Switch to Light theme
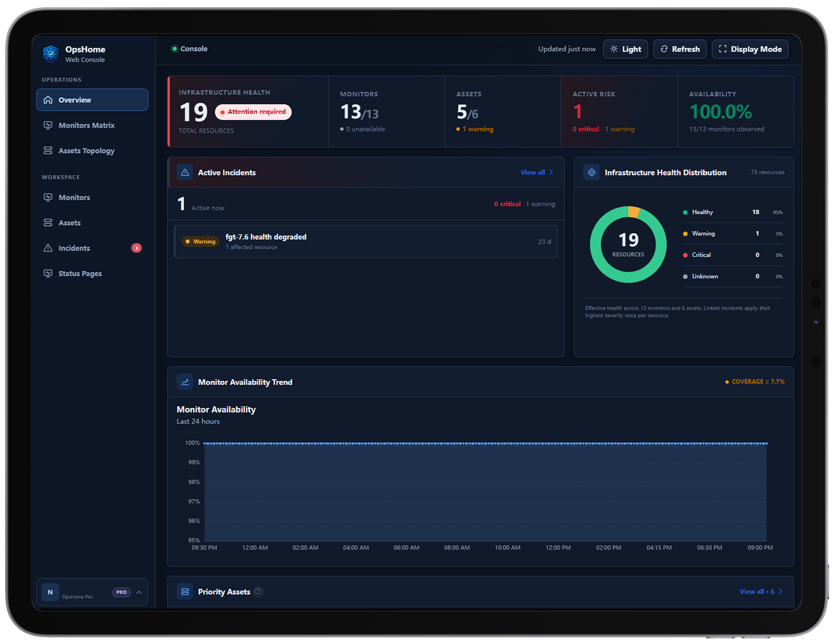The width and height of the screenshot is (833, 644). pyautogui.click(x=625, y=49)
